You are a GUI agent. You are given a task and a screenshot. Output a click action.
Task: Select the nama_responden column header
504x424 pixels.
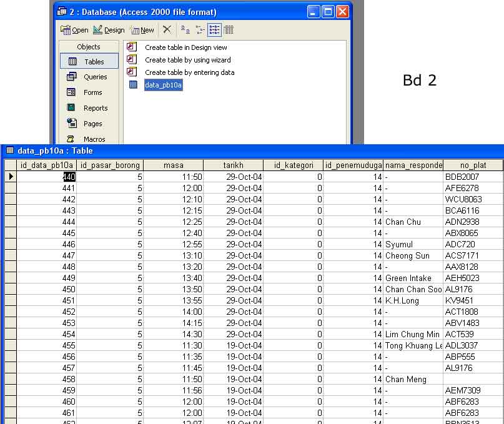tap(413, 165)
